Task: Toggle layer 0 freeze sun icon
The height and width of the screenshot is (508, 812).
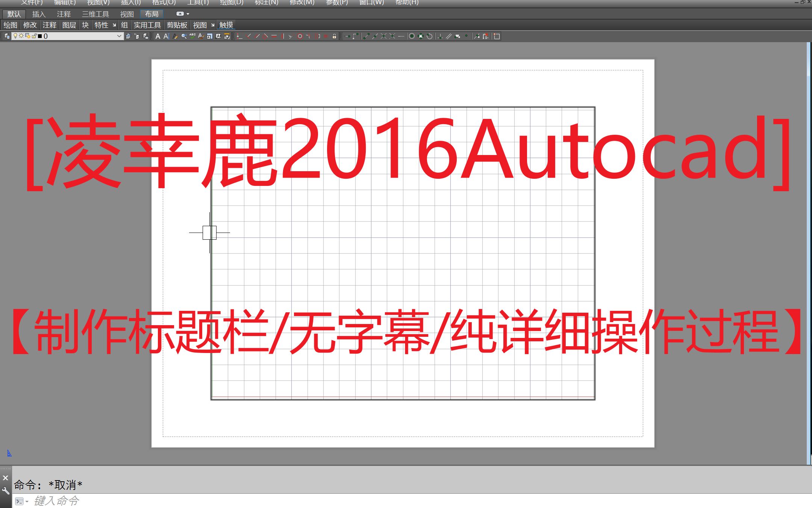Action: (x=21, y=36)
